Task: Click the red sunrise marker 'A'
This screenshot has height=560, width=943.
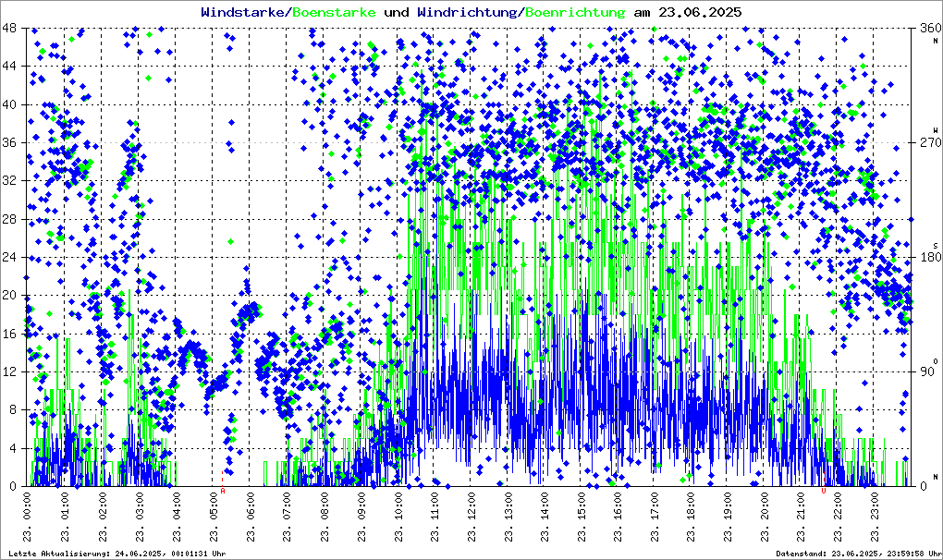Action: click(223, 491)
